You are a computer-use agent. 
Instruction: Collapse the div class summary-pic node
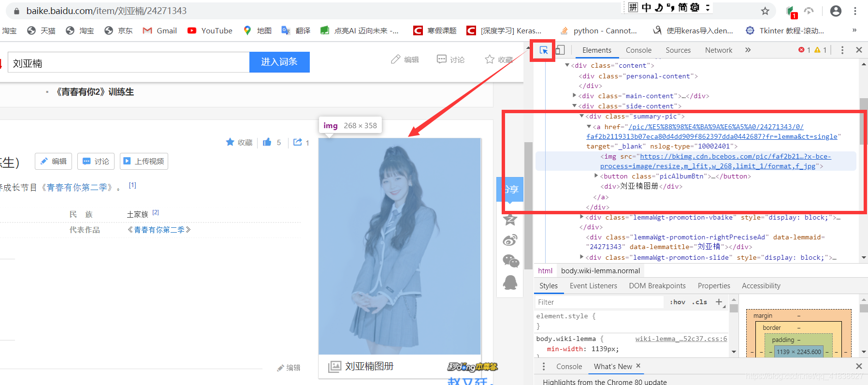[x=582, y=116]
